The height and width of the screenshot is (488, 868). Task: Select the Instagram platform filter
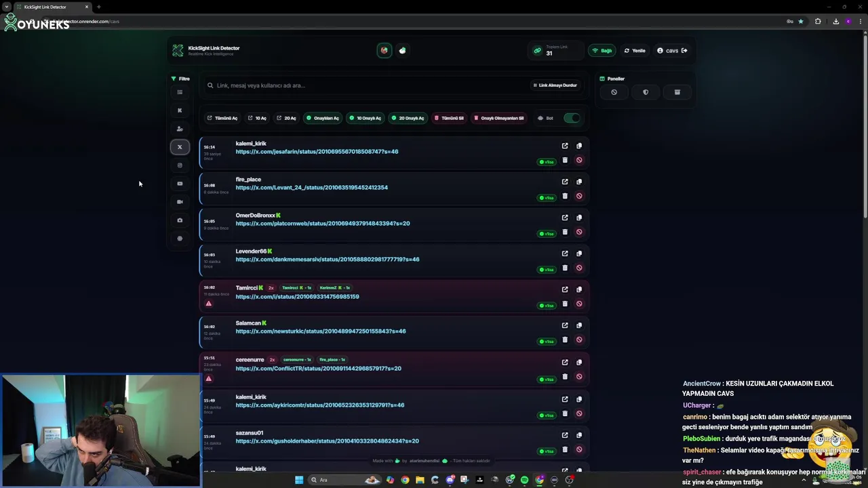coord(180,165)
